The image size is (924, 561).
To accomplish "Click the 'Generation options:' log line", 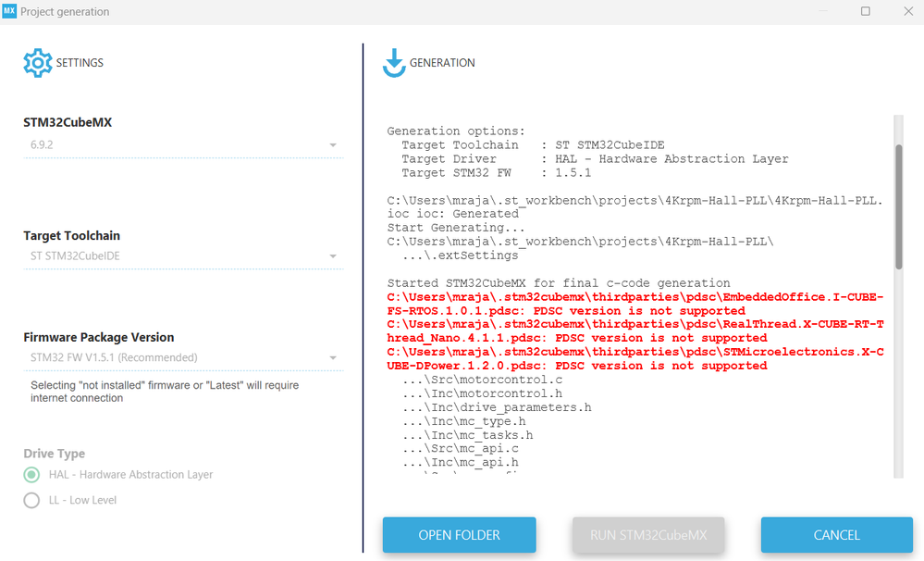I will click(455, 131).
